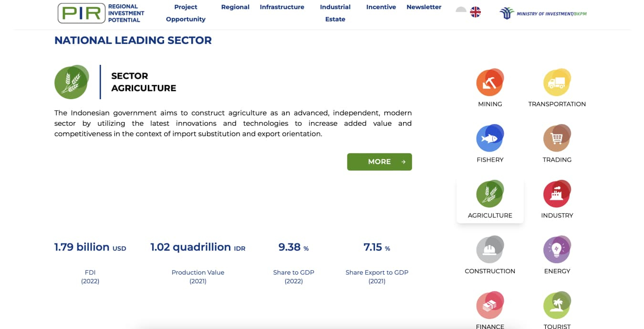
Task: Pick the Construction helmet icon
Action: coord(489,250)
